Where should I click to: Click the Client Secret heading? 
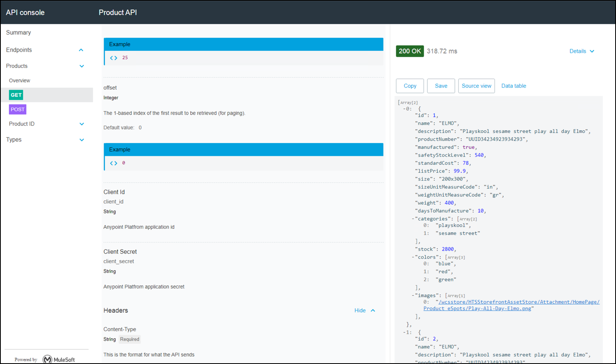[120, 252]
